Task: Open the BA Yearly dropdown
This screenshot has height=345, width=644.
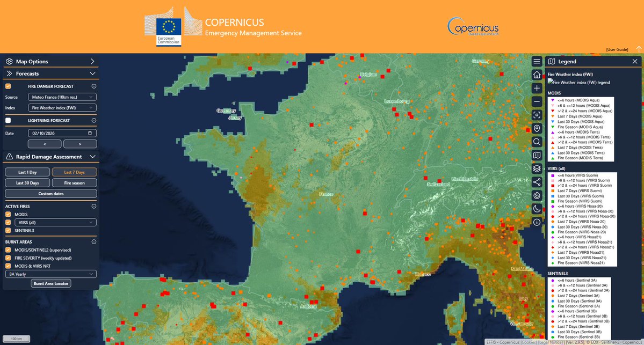Action: click(x=51, y=274)
